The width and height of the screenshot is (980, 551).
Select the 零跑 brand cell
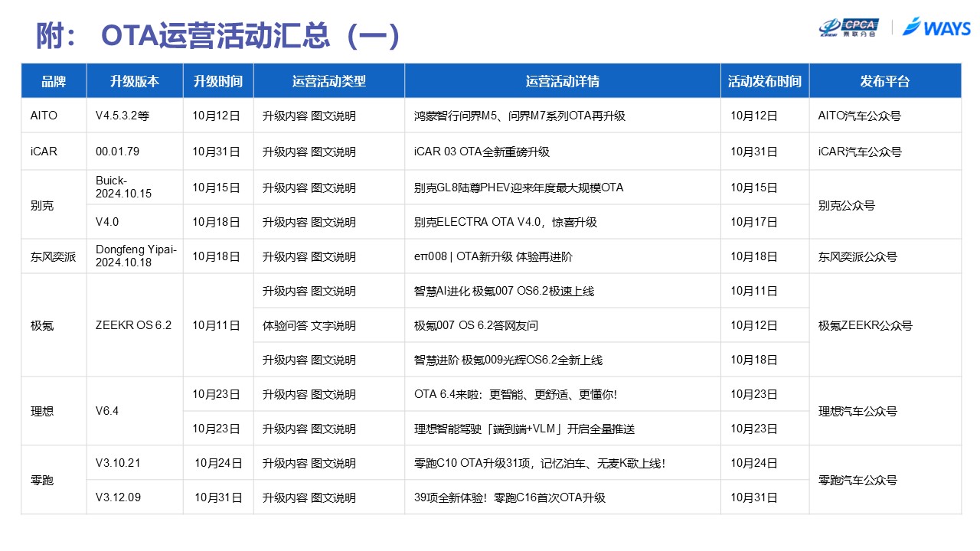click(54, 480)
